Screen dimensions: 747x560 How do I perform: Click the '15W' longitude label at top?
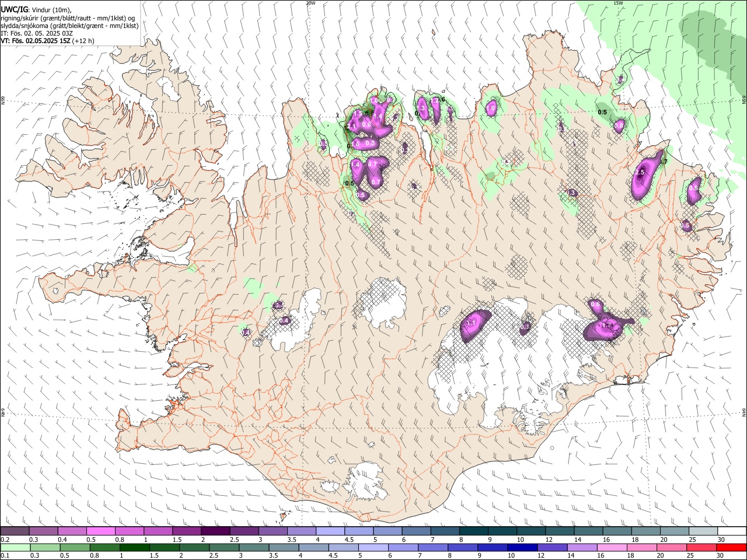tap(618, 3)
